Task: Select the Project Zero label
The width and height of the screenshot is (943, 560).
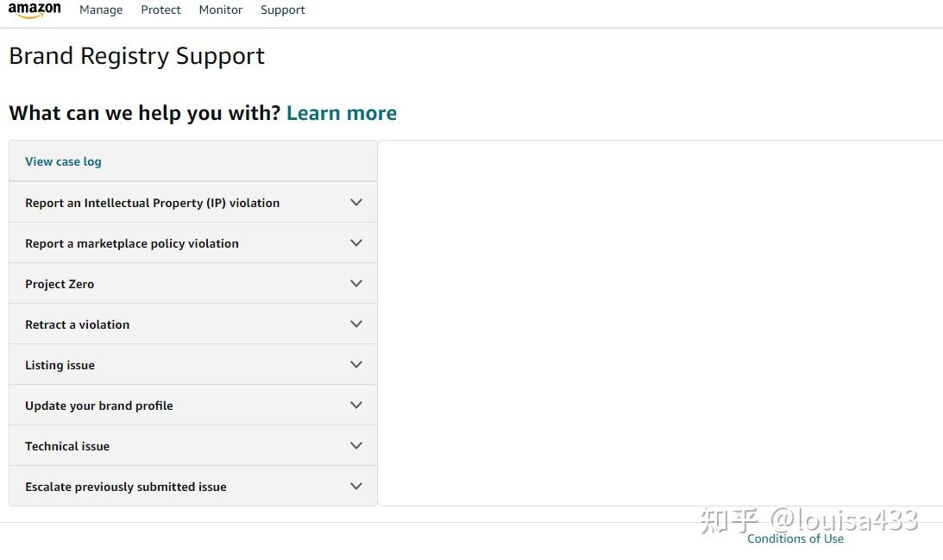Action: point(60,284)
